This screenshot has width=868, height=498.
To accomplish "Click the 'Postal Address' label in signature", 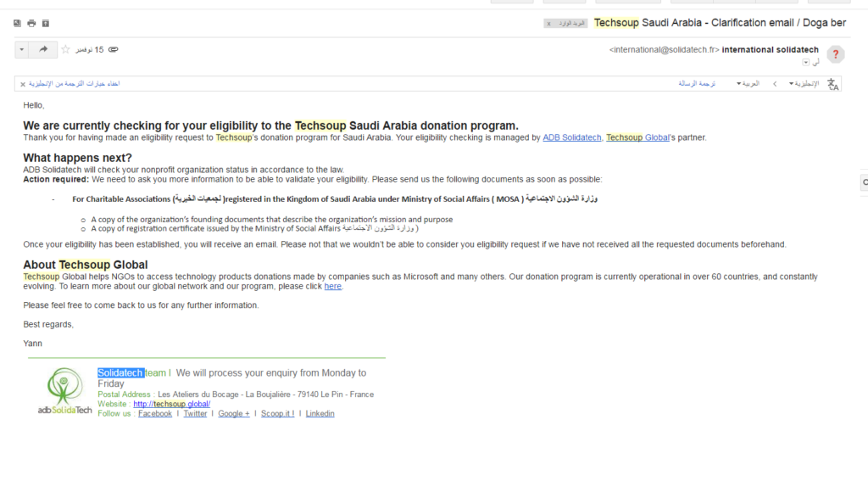I will pos(124,394).
